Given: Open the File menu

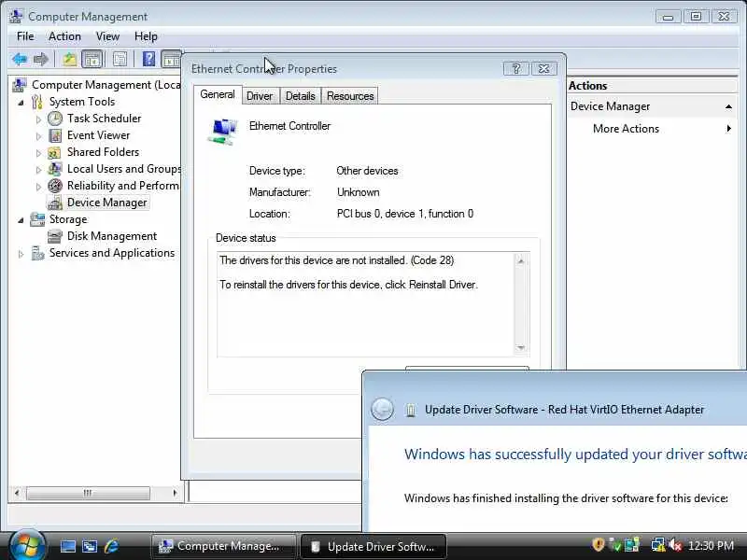Looking at the screenshot, I should point(25,36).
